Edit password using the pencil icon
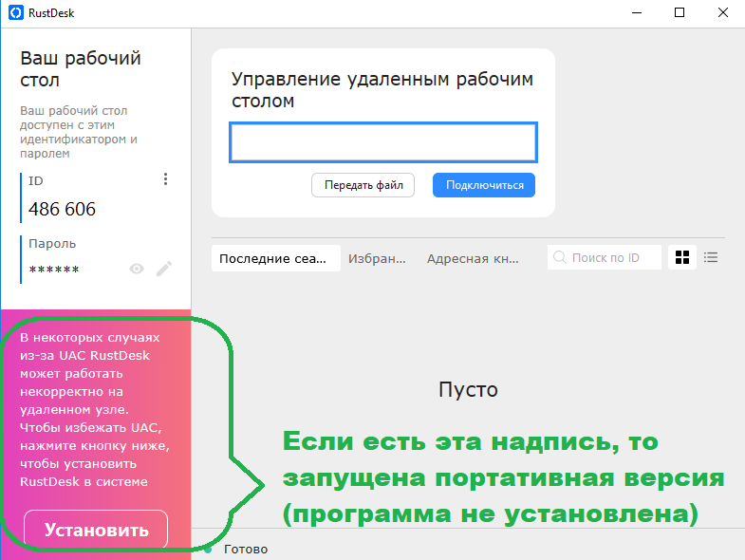The image size is (745, 560). (x=164, y=269)
